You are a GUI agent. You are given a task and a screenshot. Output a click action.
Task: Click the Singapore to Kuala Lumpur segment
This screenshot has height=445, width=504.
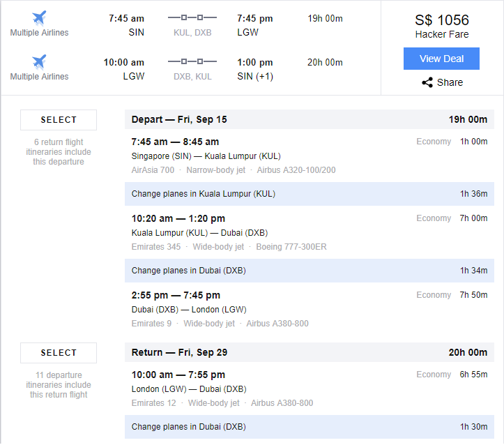[310, 156]
